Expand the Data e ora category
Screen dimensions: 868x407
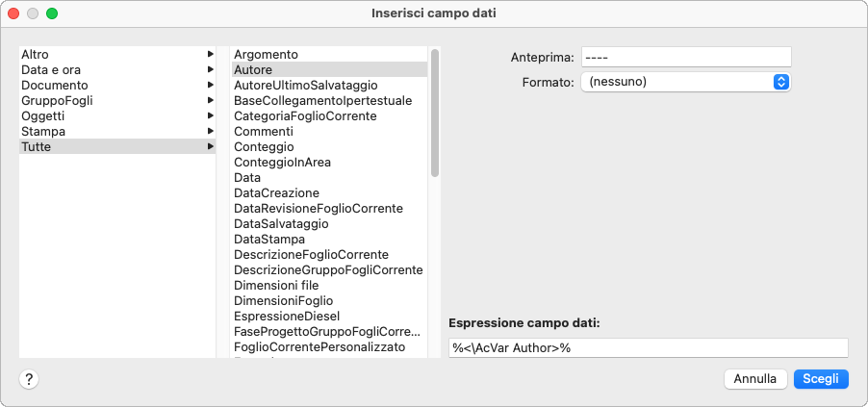point(210,70)
